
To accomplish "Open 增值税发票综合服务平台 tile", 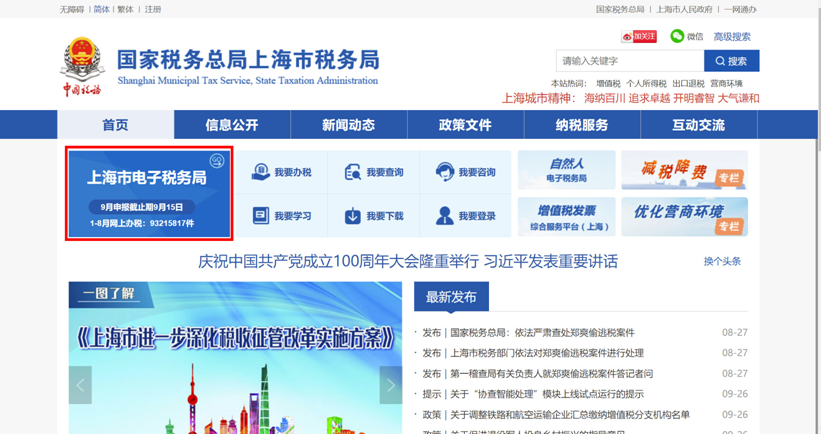I will [567, 217].
